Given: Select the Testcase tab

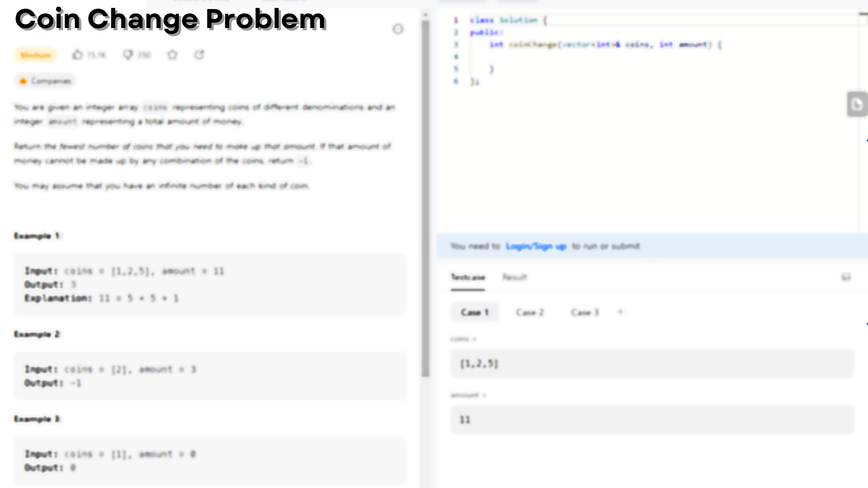Looking at the screenshot, I should [468, 277].
